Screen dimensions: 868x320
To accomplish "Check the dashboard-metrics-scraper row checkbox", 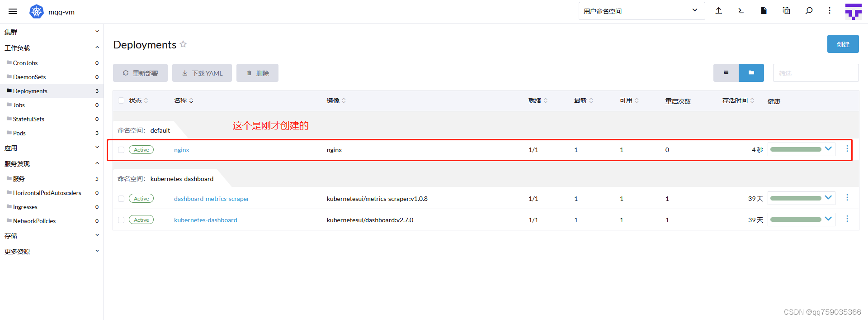I will 121,199.
